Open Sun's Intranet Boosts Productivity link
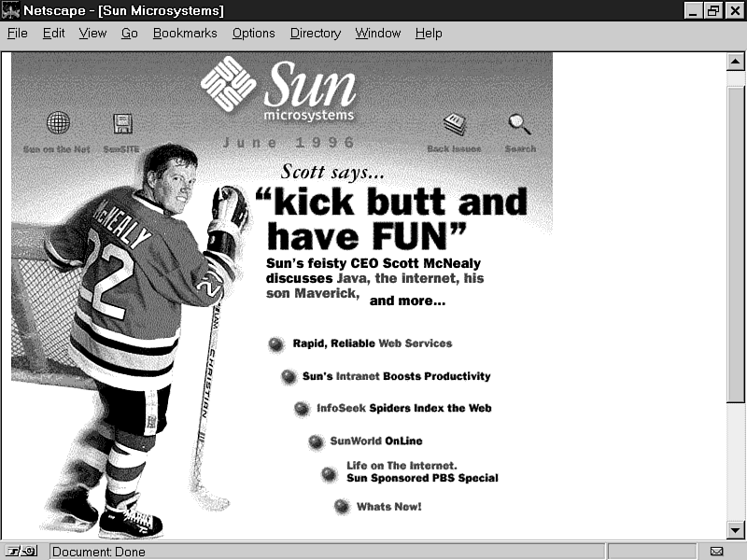 pyautogui.click(x=396, y=376)
